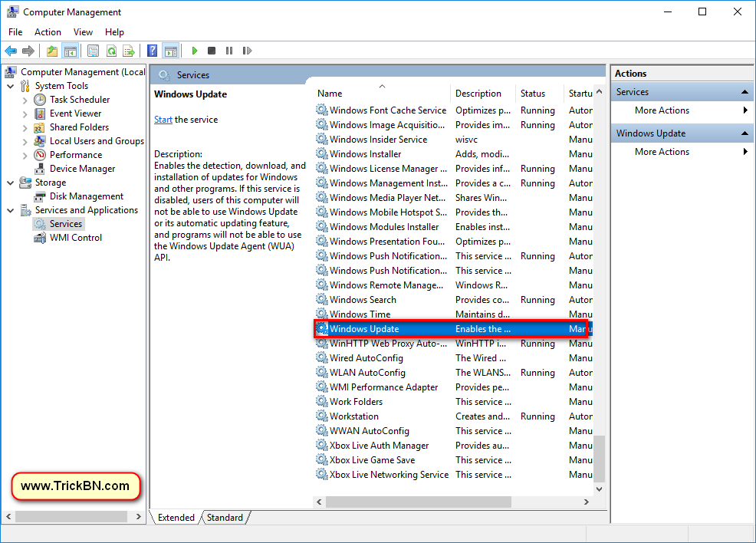Open More Actions under Services
The height and width of the screenshot is (543, 756).
(x=662, y=110)
